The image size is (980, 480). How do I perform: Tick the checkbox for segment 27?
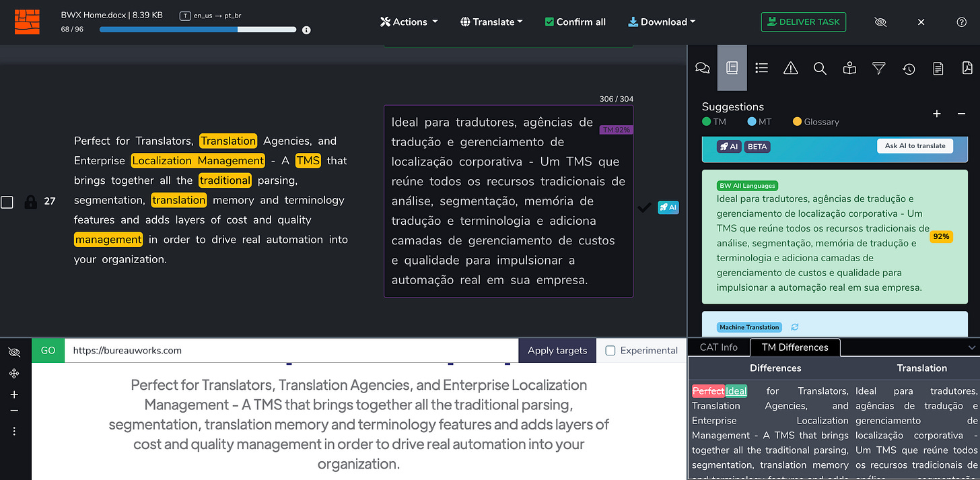[x=7, y=202]
